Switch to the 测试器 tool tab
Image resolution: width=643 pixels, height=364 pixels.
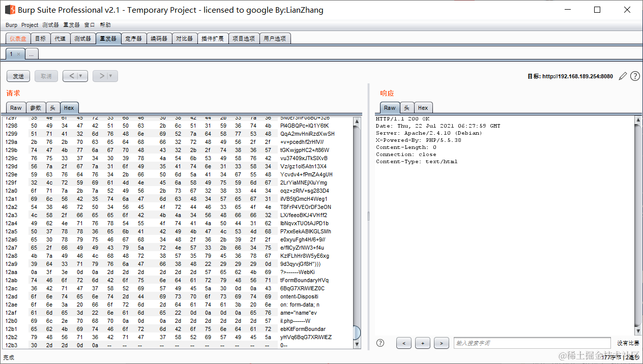[x=82, y=39]
